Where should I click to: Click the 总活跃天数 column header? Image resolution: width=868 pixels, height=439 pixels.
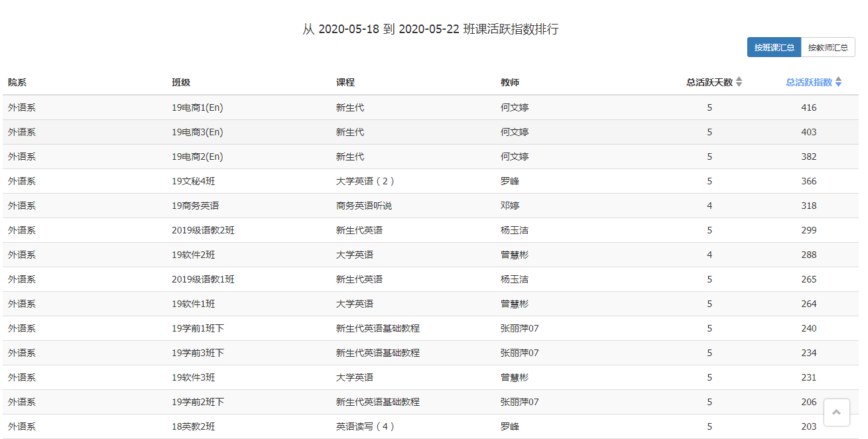(710, 82)
